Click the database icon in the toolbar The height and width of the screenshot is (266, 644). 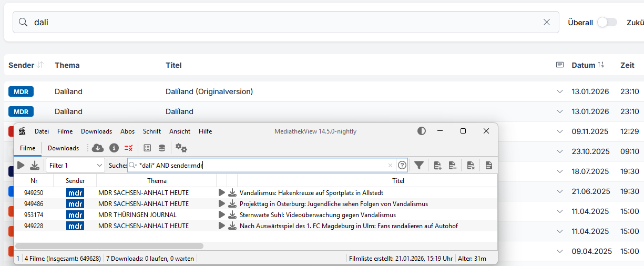(162, 148)
